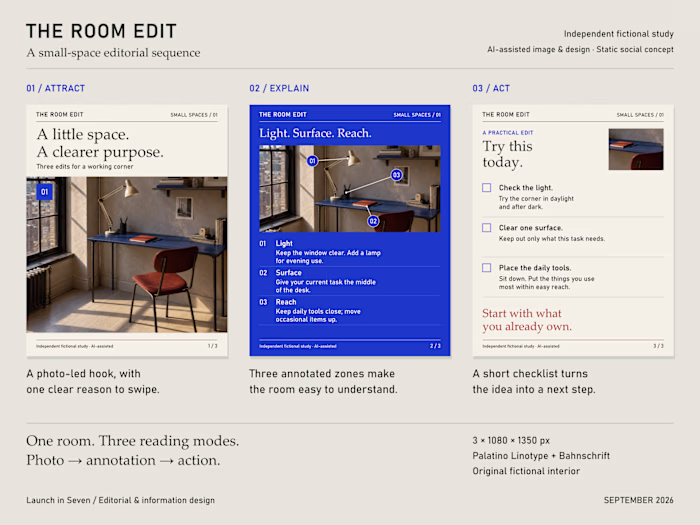Tick the 'Clear one surface' checkbox

click(x=487, y=228)
